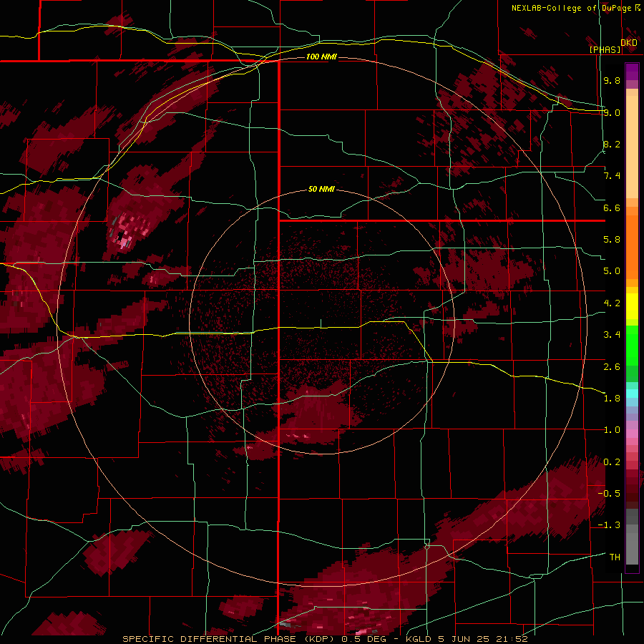
Task: Select the 100 NMI range ring label
Action: (321, 57)
